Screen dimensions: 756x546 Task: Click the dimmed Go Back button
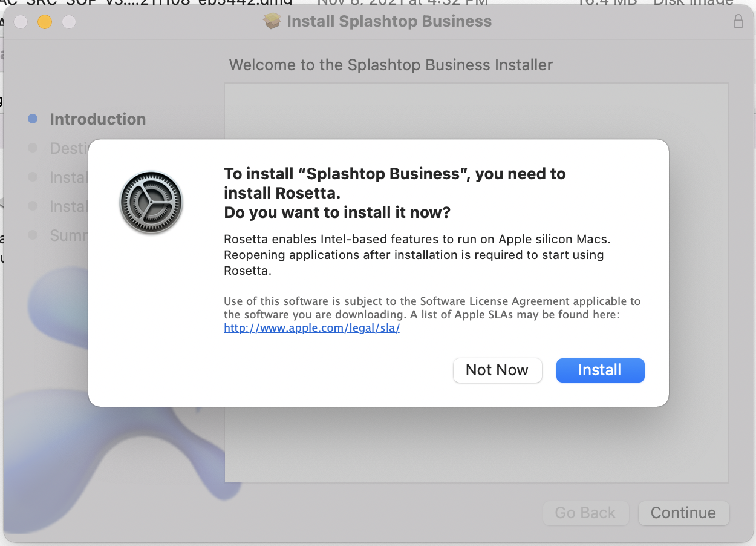pos(585,513)
